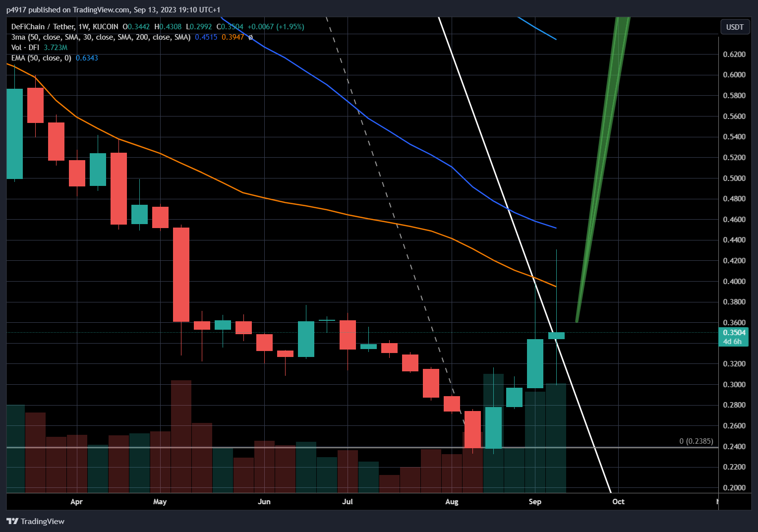Select the dashed gray trendline
This screenshot has width=758, height=532.
click(397, 223)
